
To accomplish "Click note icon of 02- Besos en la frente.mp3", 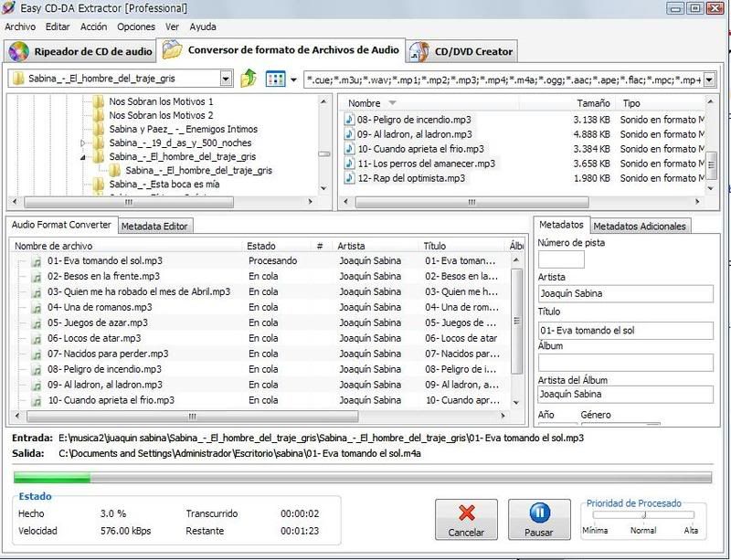I will click(37, 277).
